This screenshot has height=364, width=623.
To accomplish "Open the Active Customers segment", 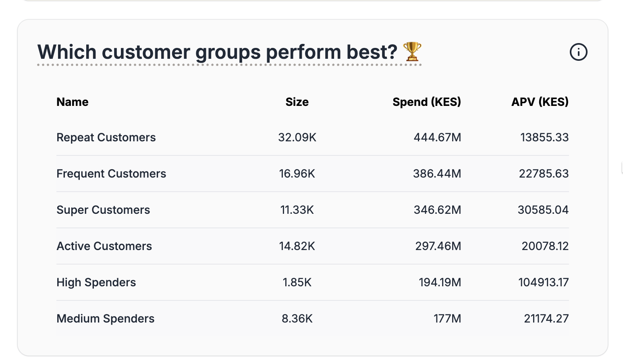I will point(104,246).
